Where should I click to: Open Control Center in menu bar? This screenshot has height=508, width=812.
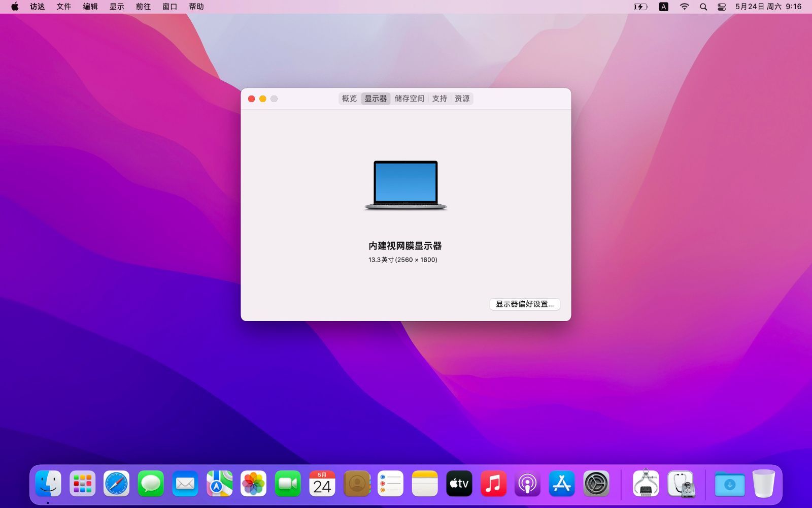pos(722,7)
